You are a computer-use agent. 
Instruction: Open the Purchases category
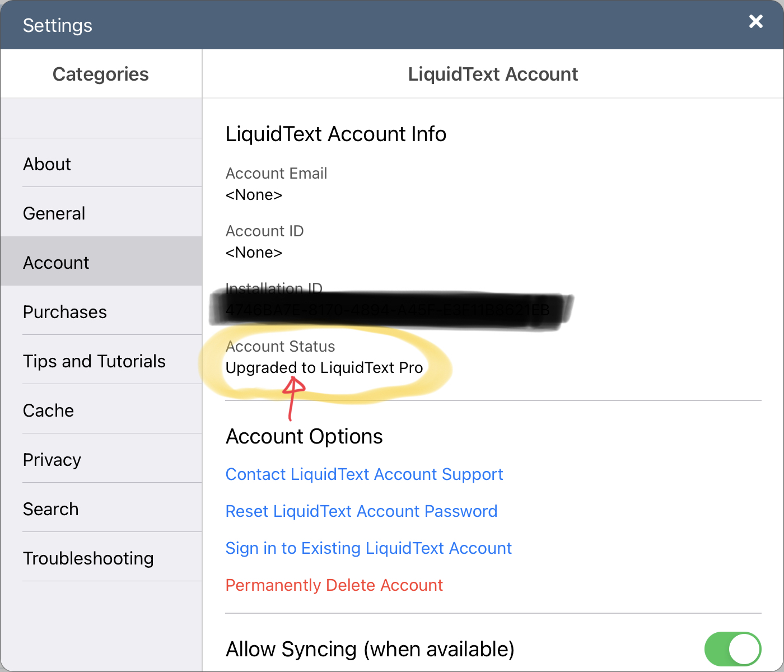101,312
